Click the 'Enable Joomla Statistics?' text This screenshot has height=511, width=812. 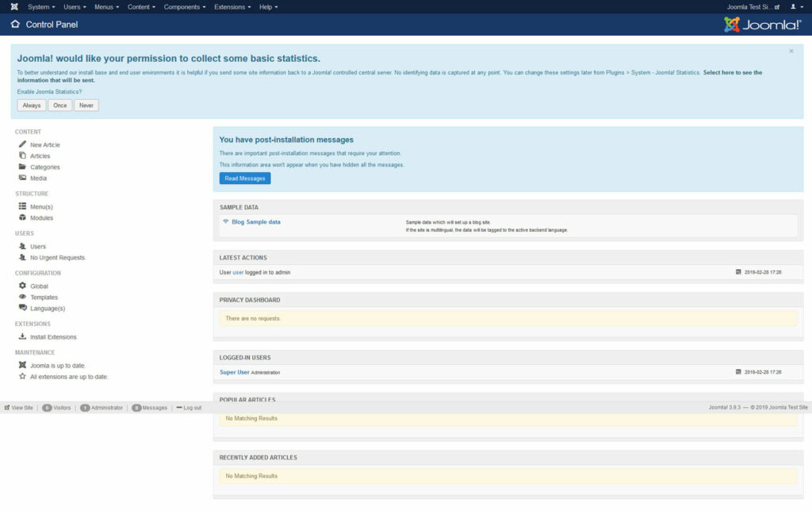pos(49,92)
